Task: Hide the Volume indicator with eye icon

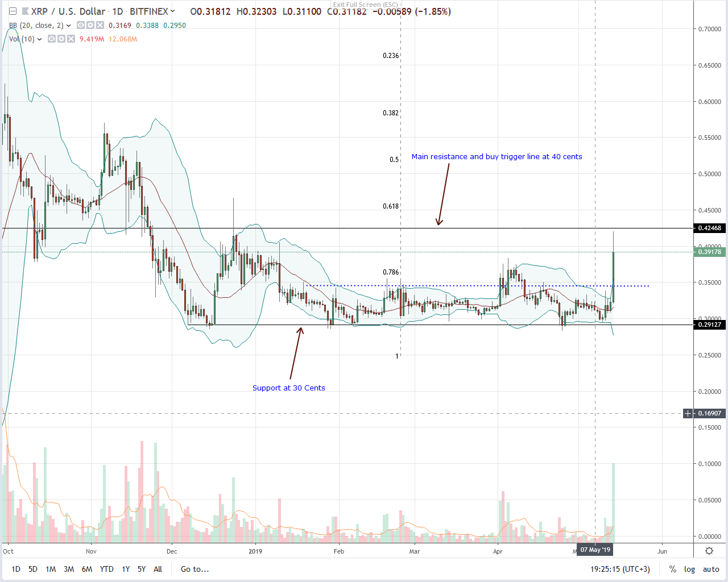Action: tap(52, 39)
